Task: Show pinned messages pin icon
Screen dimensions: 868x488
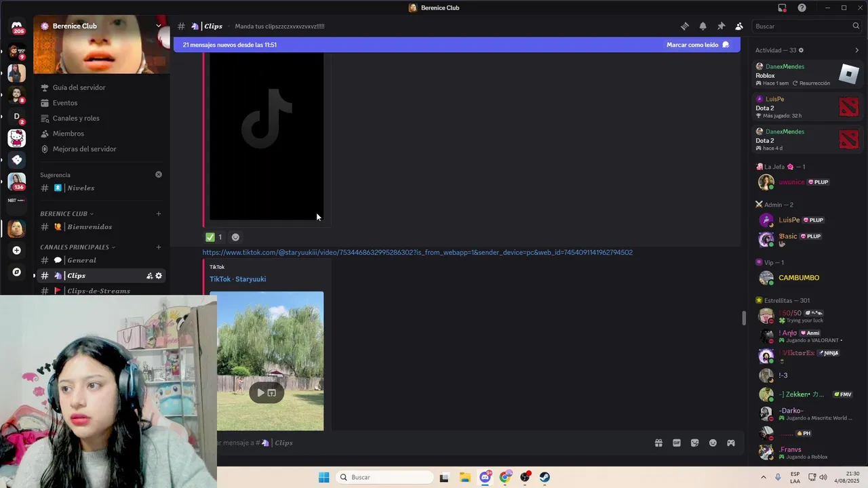Action: (x=721, y=26)
